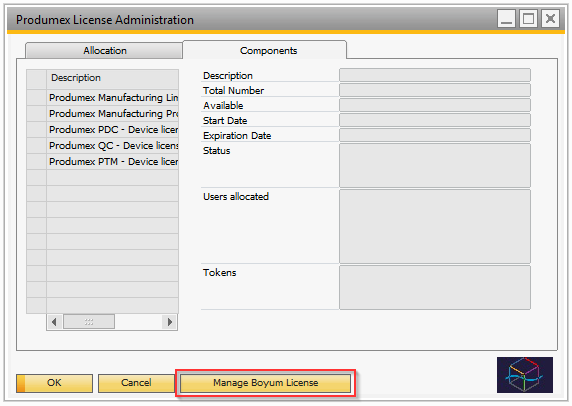Minimize the Produmex License Administration window
The width and height of the screenshot is (572, 406).
[506, 18]
